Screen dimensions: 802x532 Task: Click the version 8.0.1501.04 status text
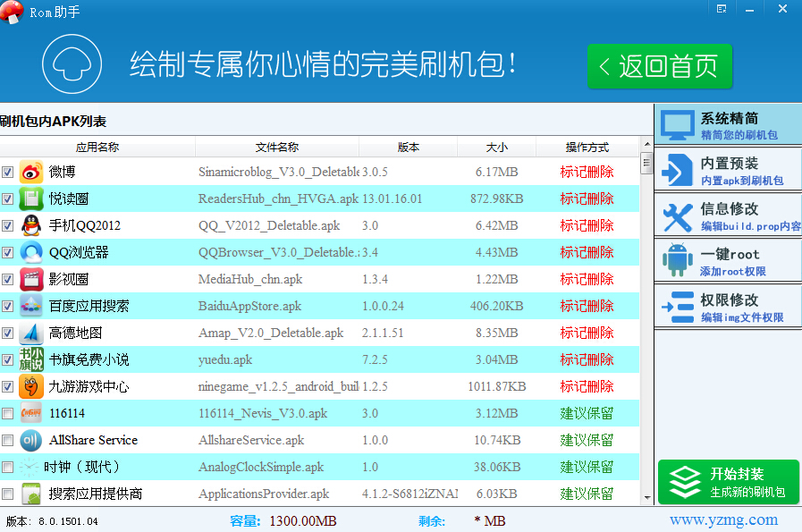68,521
